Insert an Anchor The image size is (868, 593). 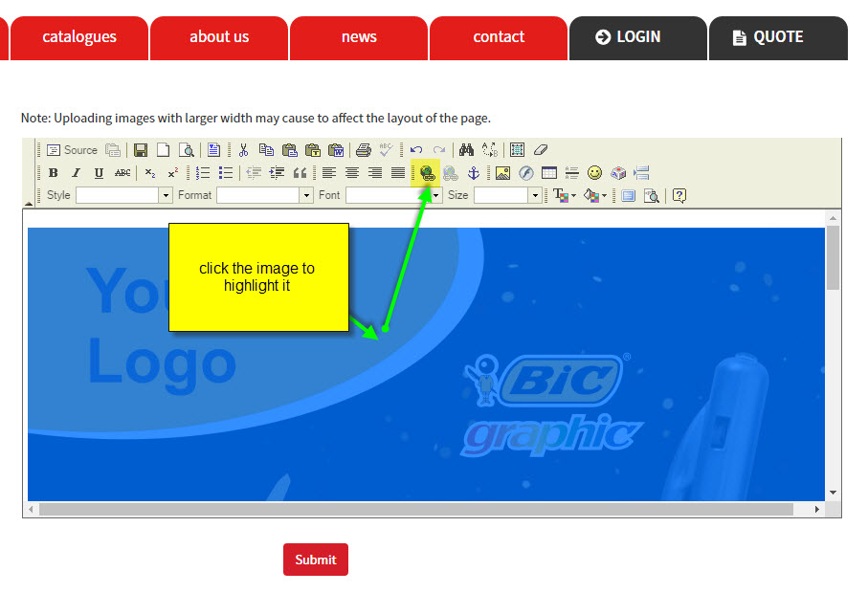474,173
